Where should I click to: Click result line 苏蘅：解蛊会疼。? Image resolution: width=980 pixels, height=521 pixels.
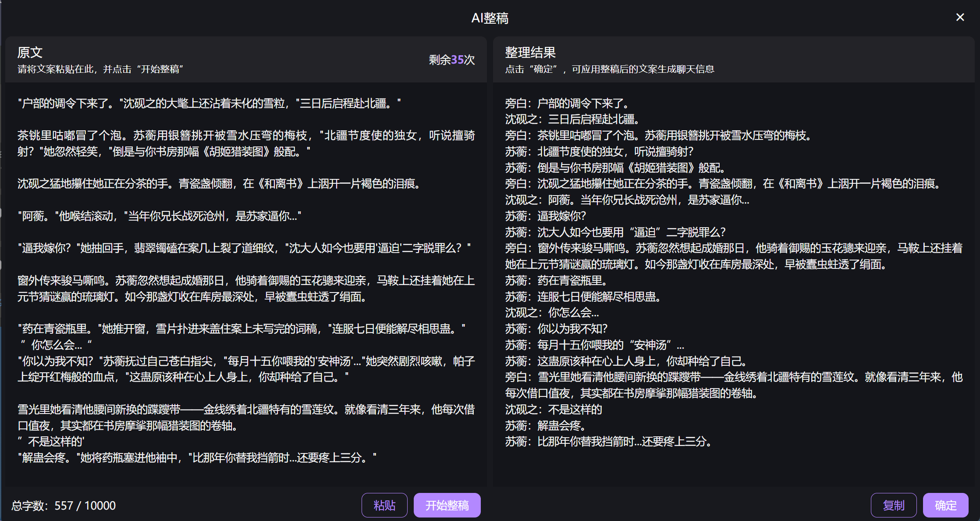[546, 425]
